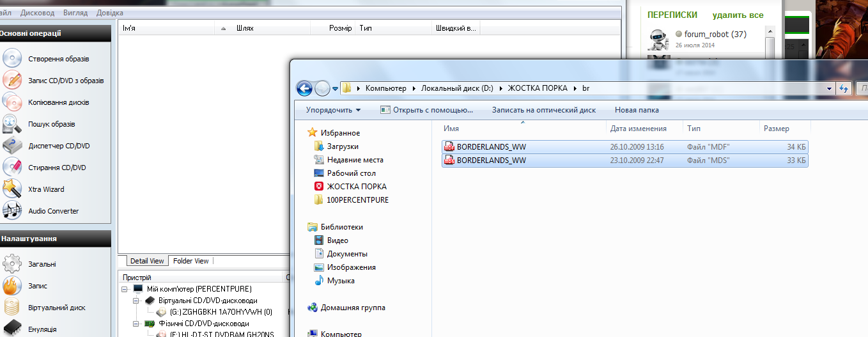Select Запис CD/DVD з образів icon
The width and height of the screenshot is (868, 337).
tap(13, 81)
